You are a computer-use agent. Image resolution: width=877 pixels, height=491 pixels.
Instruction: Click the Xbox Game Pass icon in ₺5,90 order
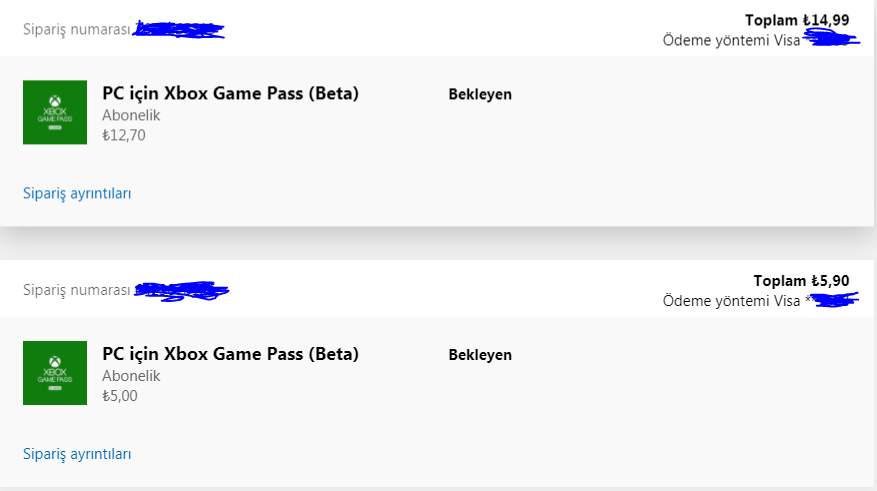[x=55, y=373]
